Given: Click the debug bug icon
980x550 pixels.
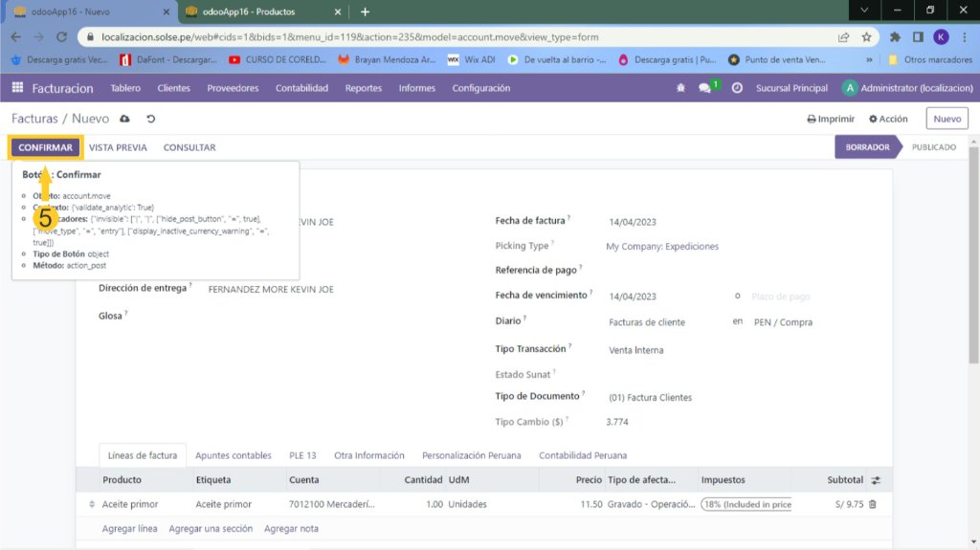Looking at the screenshot, I should coord(680,88).
